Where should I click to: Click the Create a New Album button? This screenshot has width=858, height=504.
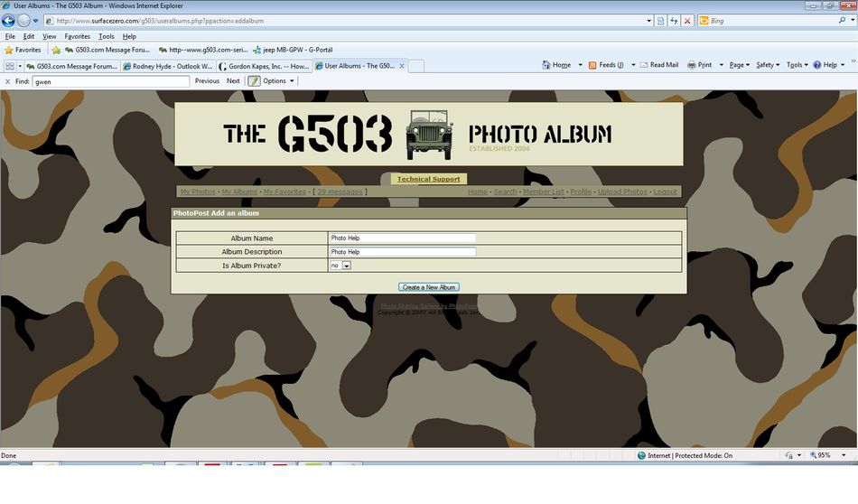pyautogui.click(x=429, y=286)
